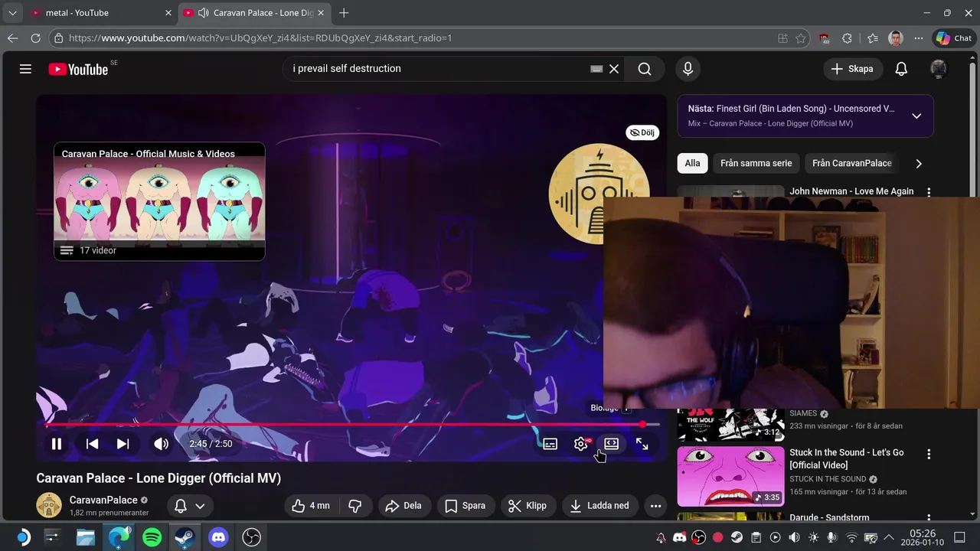Viewport: 980px width, 551px height.
Task: Open more actions ellipsis below video
Action: [655, 506]
